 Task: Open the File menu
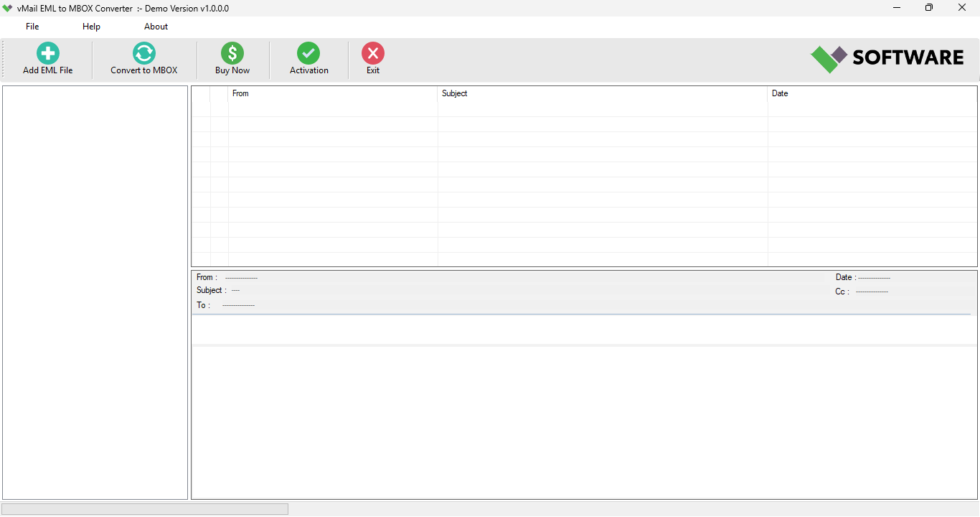coord(32,26)
